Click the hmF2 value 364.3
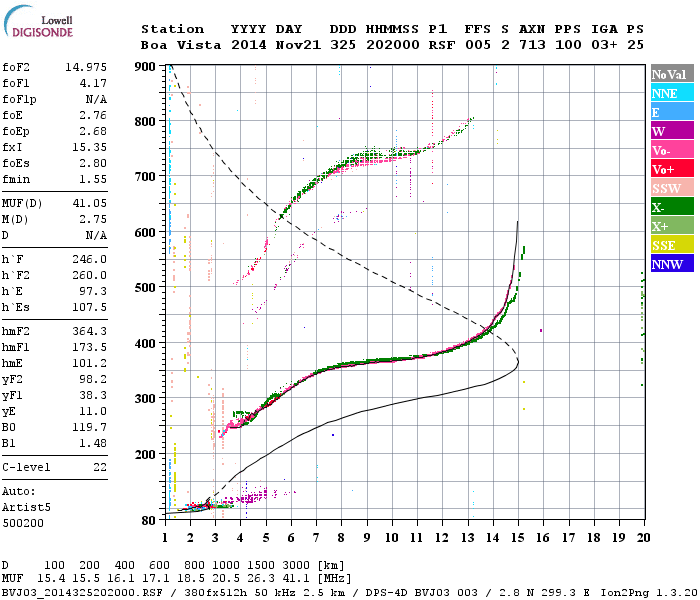 click(x=90, y=331)
